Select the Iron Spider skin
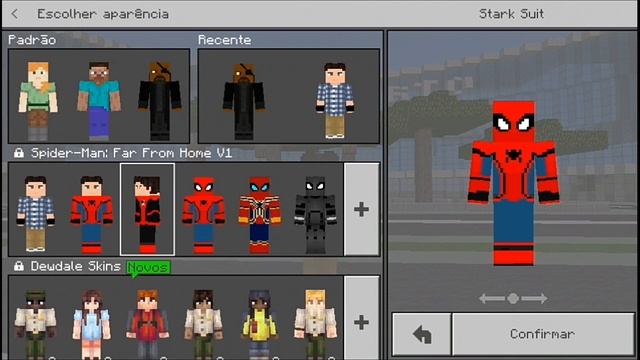 click(x=260, y=215)
